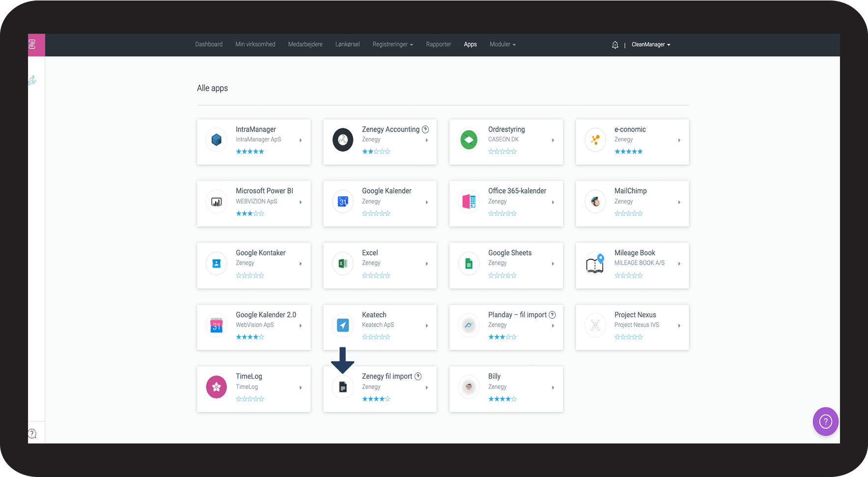Open Min virksomhed in the top menu

(255, 45)
